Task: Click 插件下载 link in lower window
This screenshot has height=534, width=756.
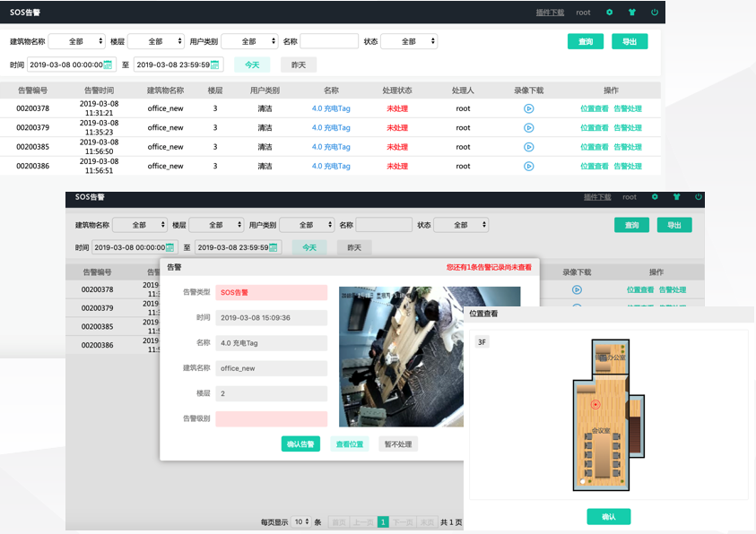Action: pos(597,197)
